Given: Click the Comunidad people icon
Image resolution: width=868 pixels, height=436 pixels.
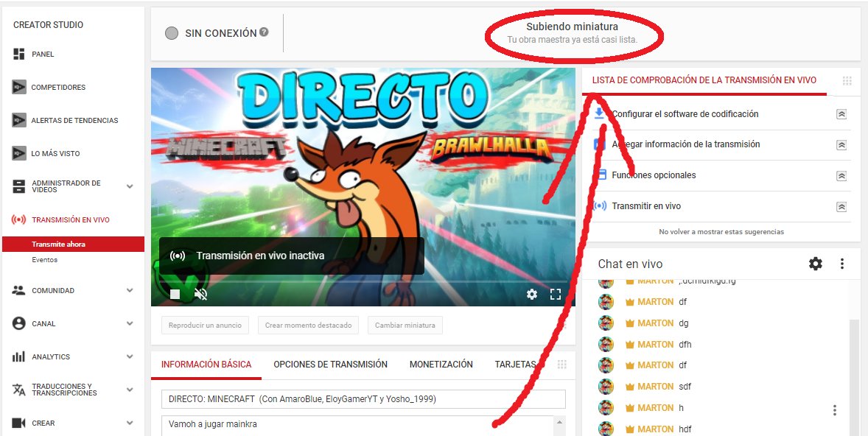Looking at the screenshot, I should pos(19,290).
